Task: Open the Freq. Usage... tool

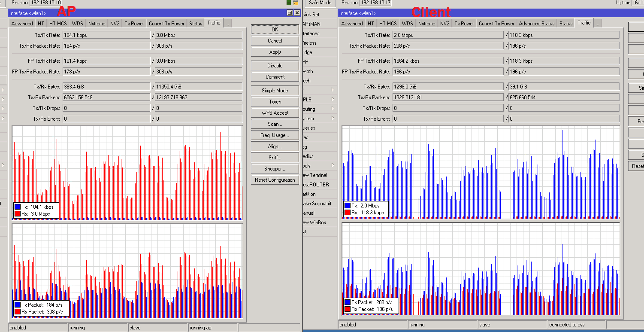Action: coord(275,135)
